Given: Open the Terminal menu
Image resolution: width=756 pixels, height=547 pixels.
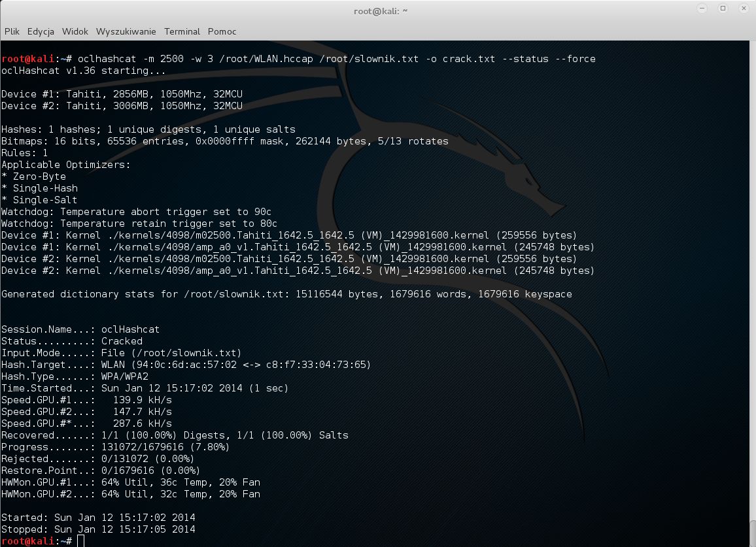Looking at the screenshot, I should pos(182,31).
